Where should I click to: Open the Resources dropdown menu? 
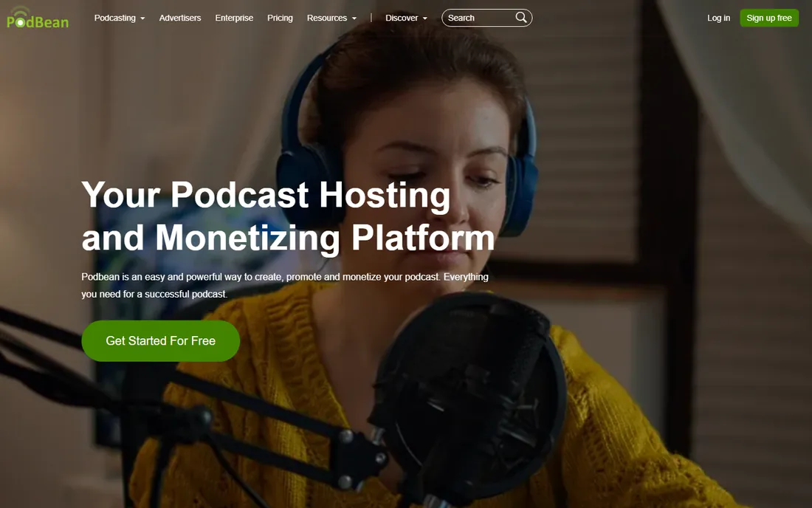coord(331,18)
